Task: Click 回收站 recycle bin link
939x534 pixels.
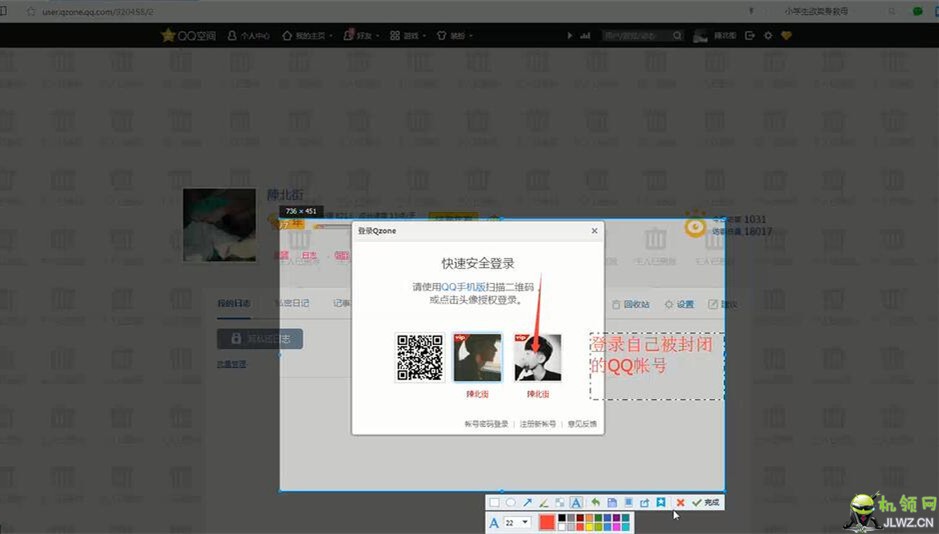Action: pyautogui.click(x=631, y=304)
